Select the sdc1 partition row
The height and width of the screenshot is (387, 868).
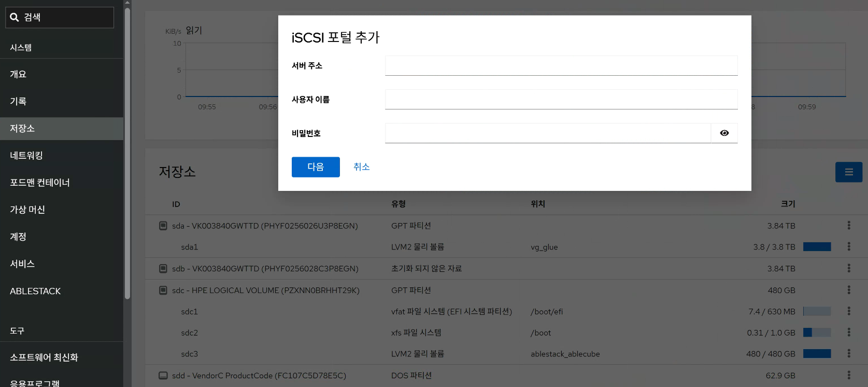pos(506,311)
